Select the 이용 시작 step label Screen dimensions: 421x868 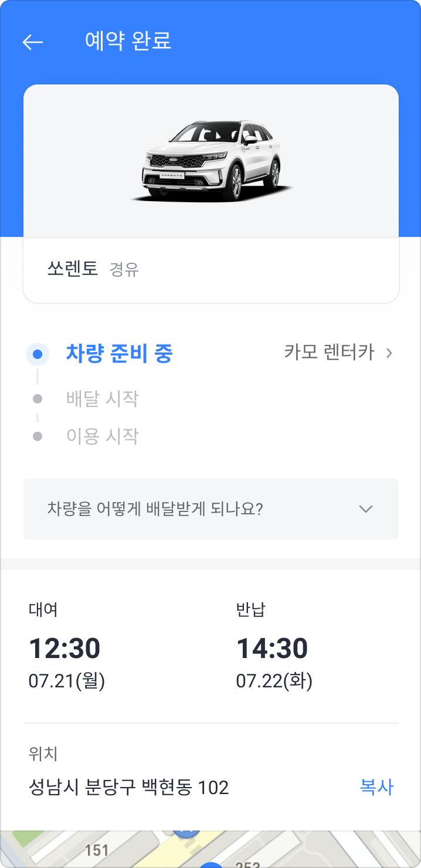click(103, 436)
